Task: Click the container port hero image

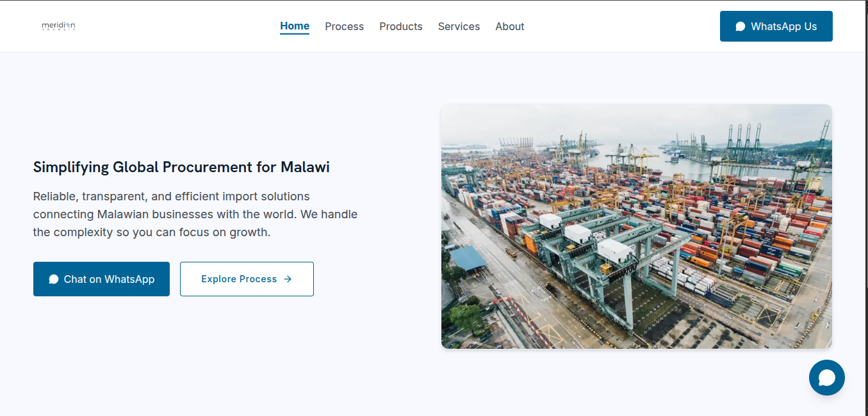Action: pos(637,227)
